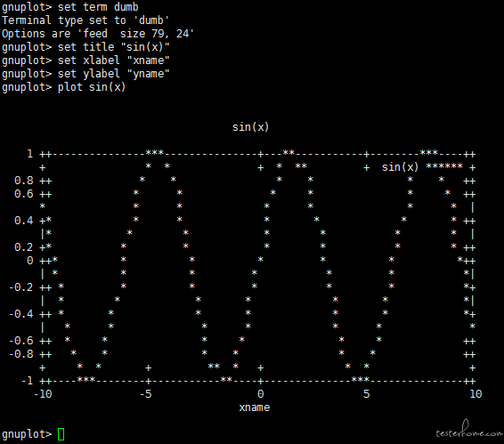This screenshot has height=444, width=504.
Task: Click the 'Terminal type set to dumb' message
Action: 85,20
